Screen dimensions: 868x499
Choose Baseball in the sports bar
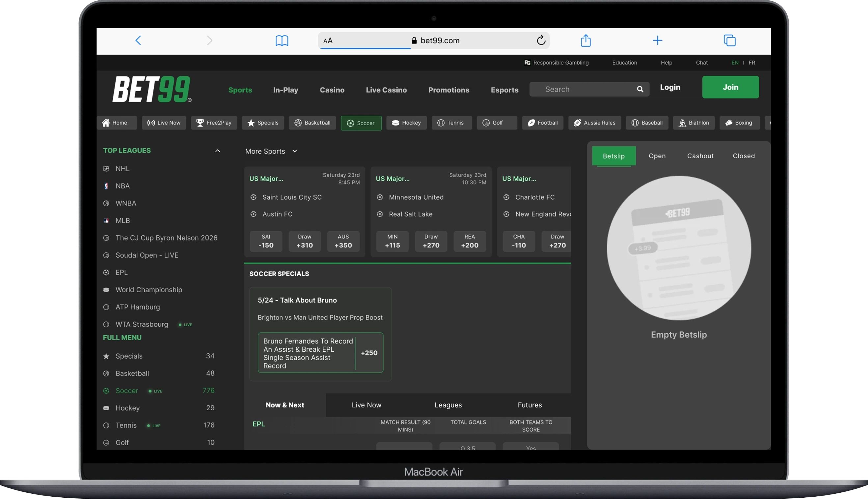pyautogui.click(x=647, y=123)
